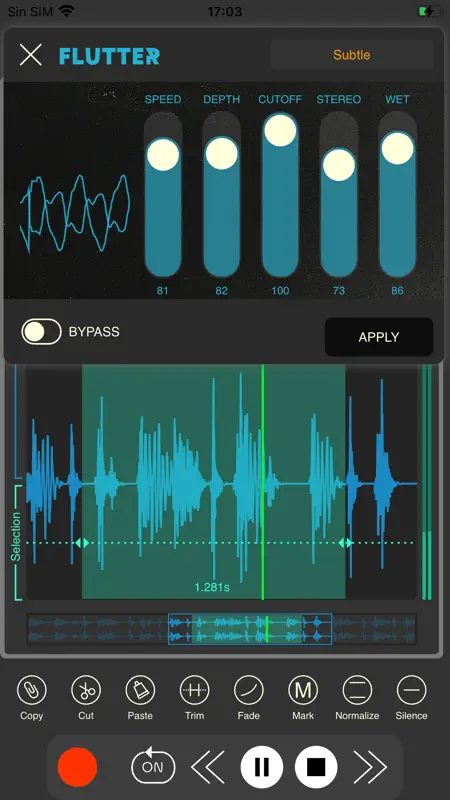The image size is (450, 800).
Task: Click the Normalize icon
Action: [x=357, y=690]
